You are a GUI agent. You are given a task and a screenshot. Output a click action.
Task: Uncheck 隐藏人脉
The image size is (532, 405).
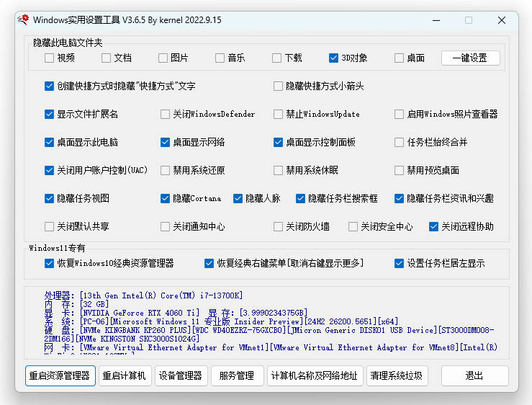click(238, 198)
